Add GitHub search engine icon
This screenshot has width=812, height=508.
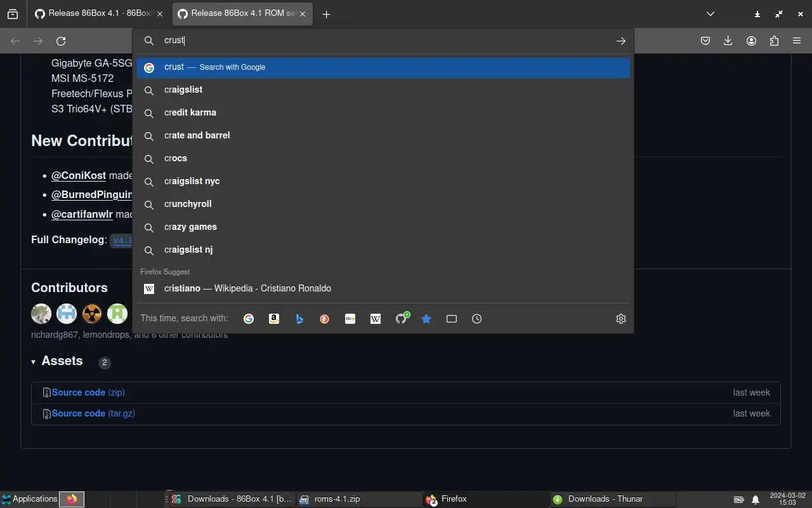(x=402, y=318)
